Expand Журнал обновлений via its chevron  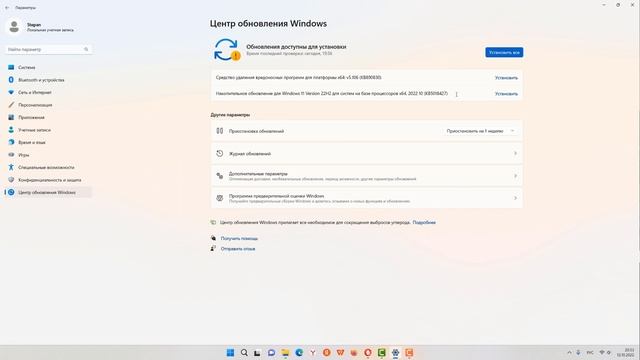click(x=515, y=153)
